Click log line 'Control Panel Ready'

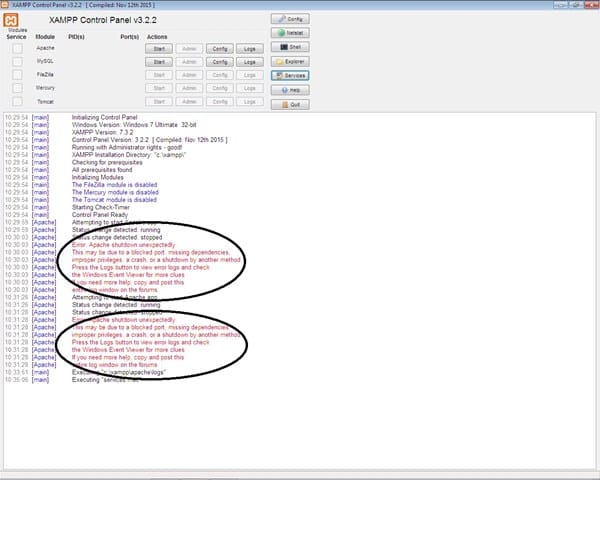tap(100, 215)
